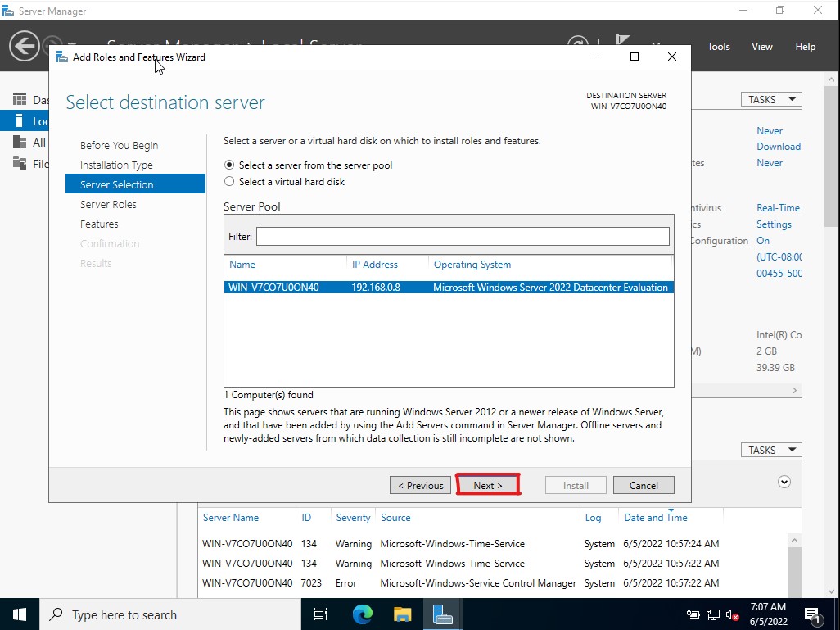Click the Filter input field
Viewport: 840px width, 630px height.
(x=463, y=237)
